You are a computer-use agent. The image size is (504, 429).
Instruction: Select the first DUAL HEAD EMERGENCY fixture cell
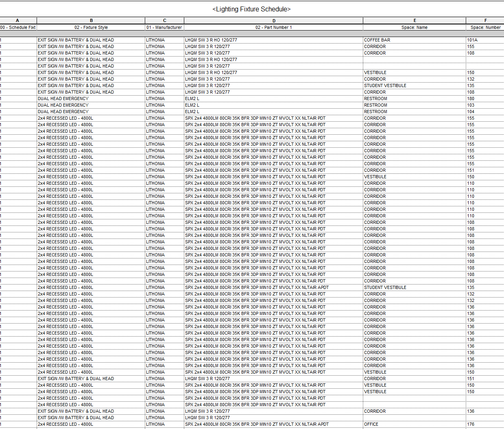[x=63, y=98]
